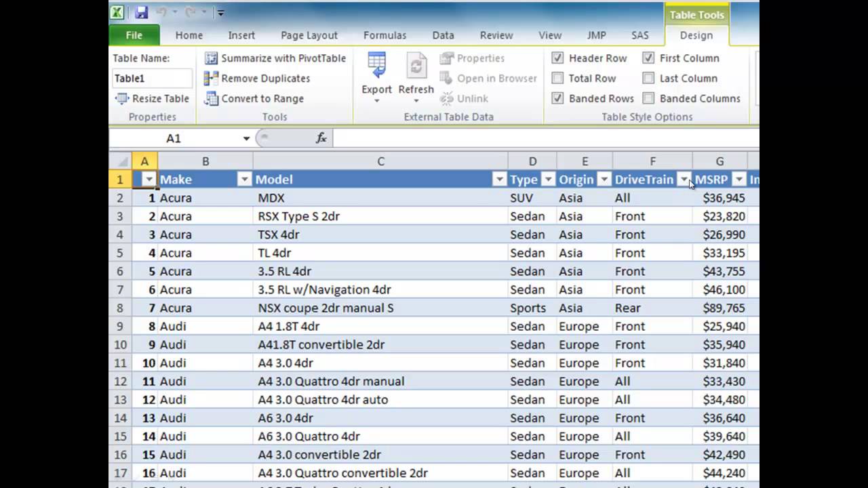
Task: Toggle the Banded Rows checkbox
Action: (557, 98)
